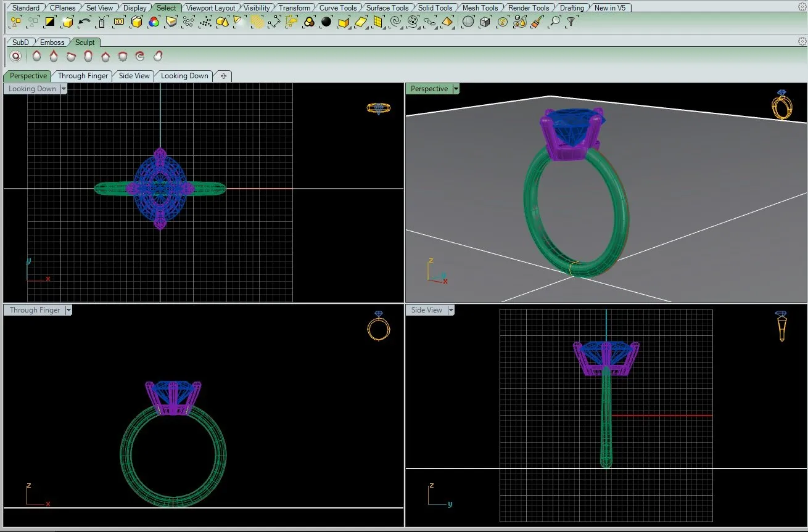Expand the Through Finger viewport menu arrow

pyautogui.click(x=68, y=310)
